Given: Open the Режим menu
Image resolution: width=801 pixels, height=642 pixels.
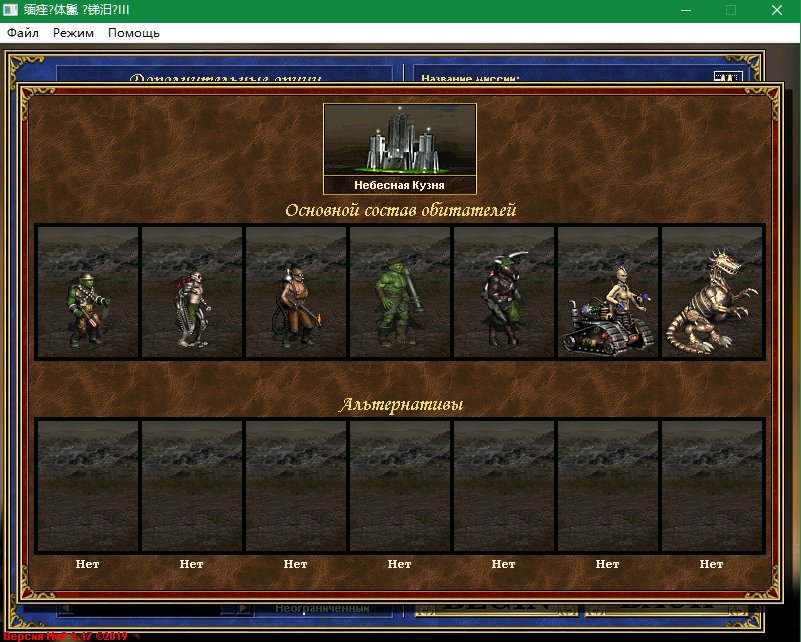Looking at the screenshot, I should pyautogui.click(x=73, y=33).
